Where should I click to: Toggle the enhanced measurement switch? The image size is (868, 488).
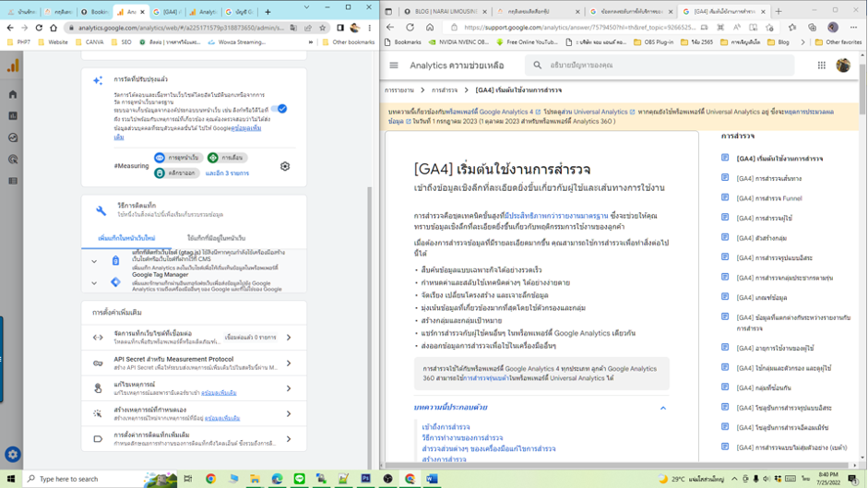point(280,109)
